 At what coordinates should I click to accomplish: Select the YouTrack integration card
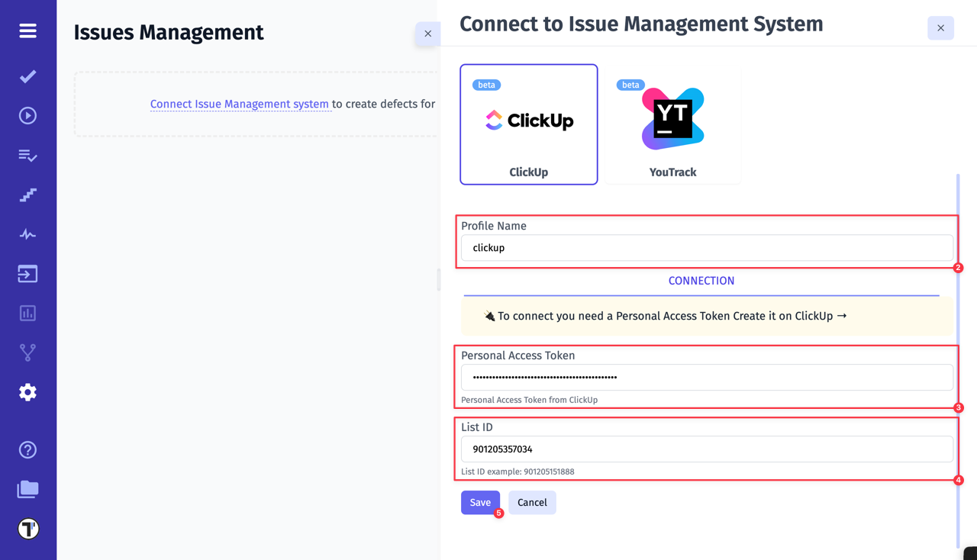(672, 124)
